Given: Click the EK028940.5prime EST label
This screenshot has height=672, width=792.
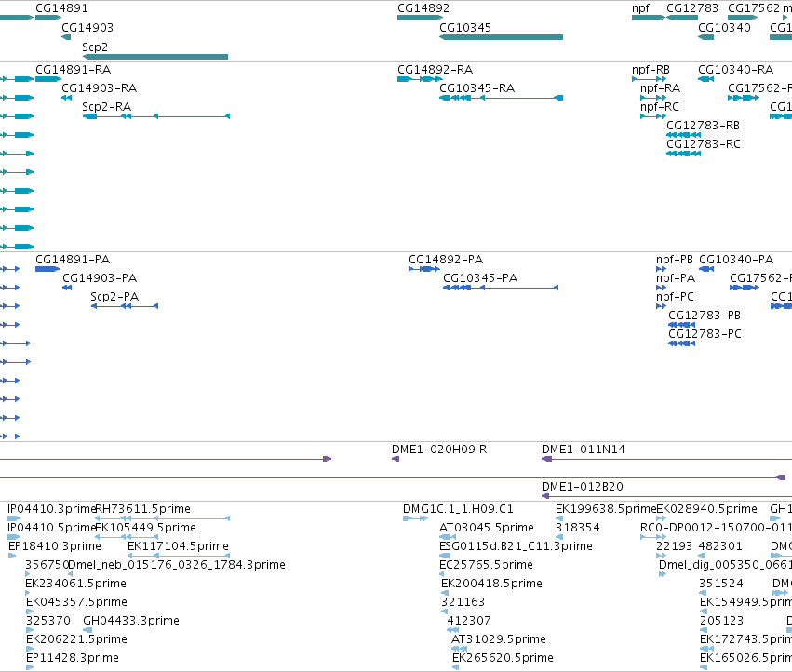Looking at the screenshot, I should pyautogui.click(x=707, y=509).
